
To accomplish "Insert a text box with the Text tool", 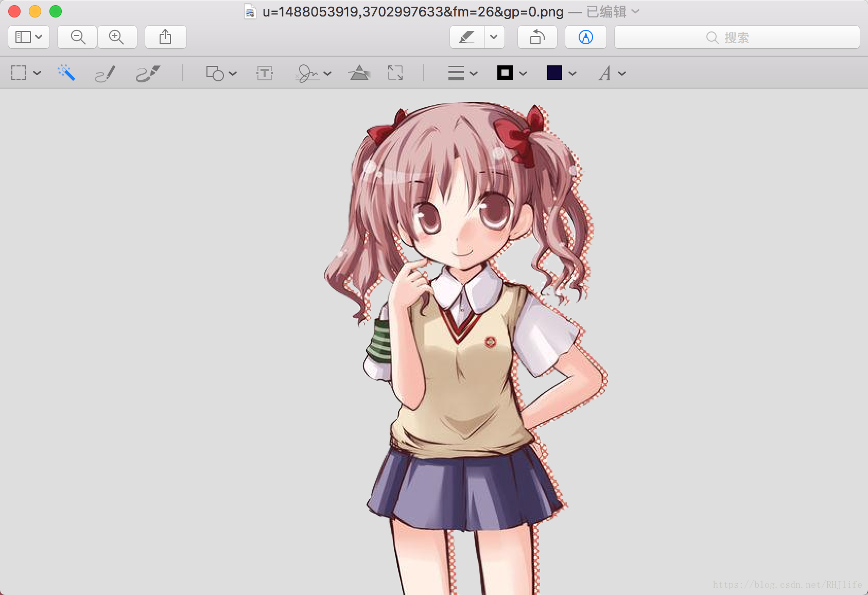I will coord(265,73).
